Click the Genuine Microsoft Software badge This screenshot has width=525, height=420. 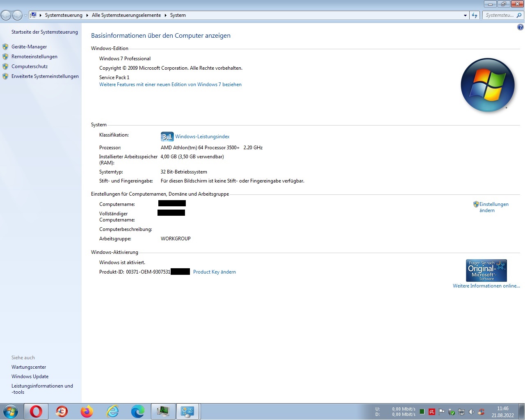486,270
